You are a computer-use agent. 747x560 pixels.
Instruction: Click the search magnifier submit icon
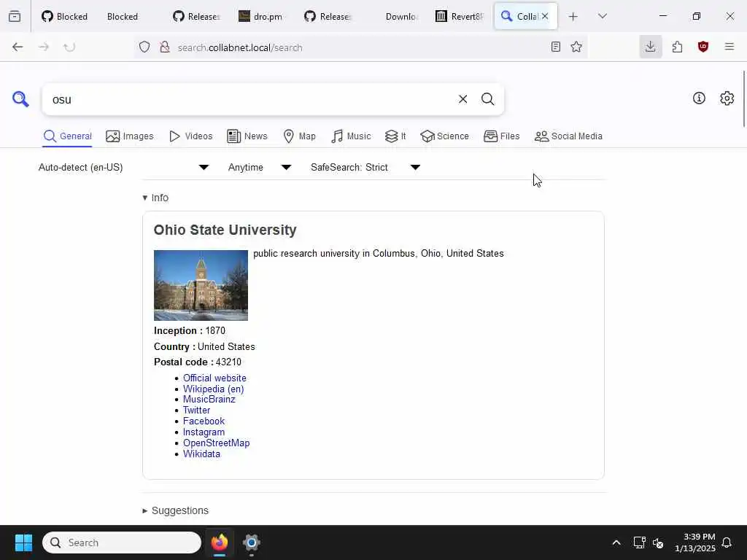(487, 99)
